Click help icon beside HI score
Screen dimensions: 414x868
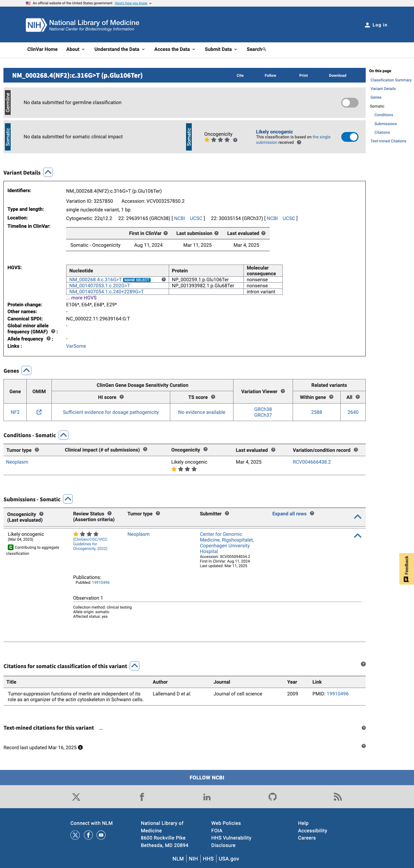click(122, 397)
